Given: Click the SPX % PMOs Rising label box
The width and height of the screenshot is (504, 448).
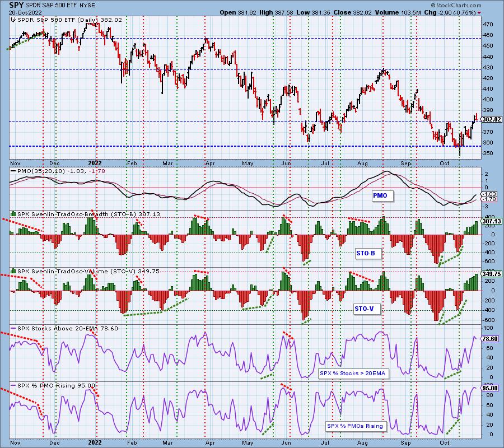Looking at the screenshot, I should [356, 426].
